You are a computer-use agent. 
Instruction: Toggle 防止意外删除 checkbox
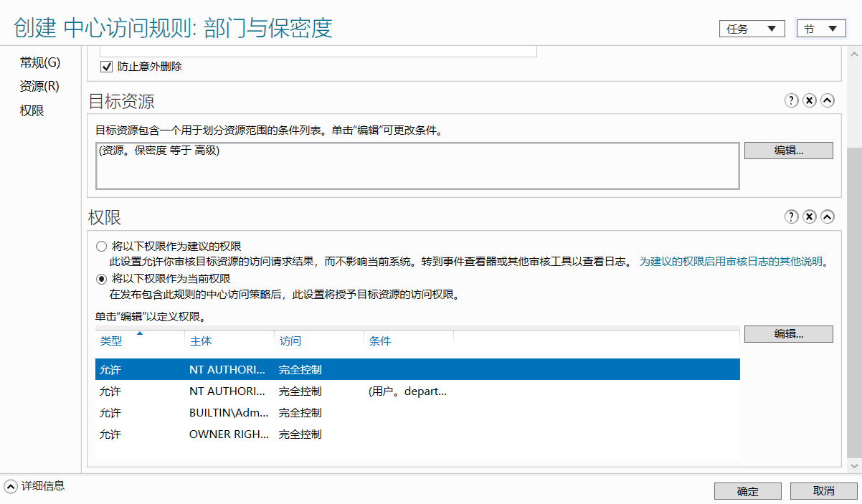pyautogui.click(x=107, y=67)
